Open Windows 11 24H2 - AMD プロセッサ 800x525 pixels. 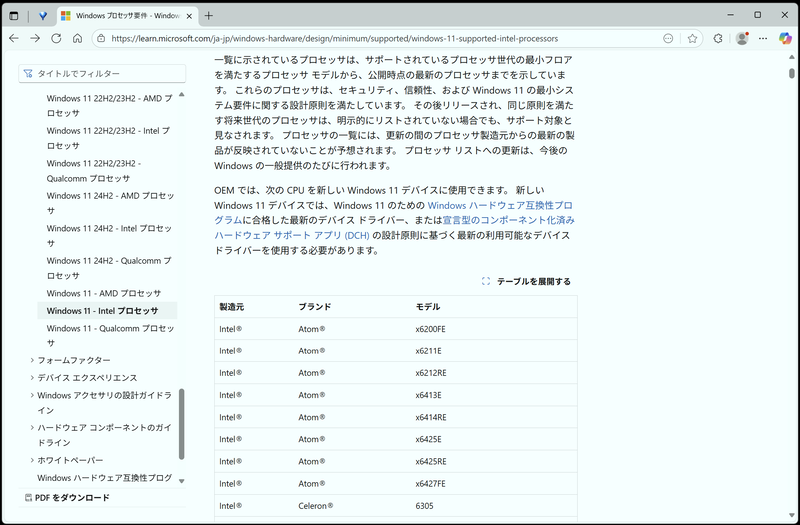pos(110,203)
